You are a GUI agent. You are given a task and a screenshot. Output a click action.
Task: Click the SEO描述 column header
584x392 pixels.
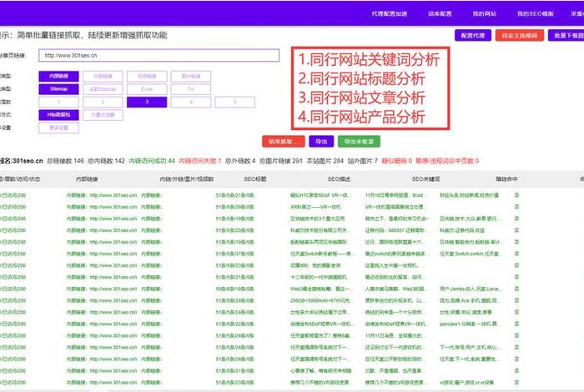coord(339,179)
